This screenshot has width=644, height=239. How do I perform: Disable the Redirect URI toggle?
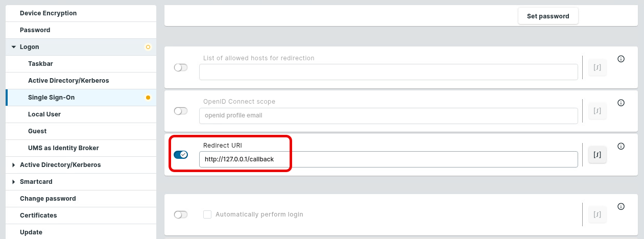coord(181,155)
